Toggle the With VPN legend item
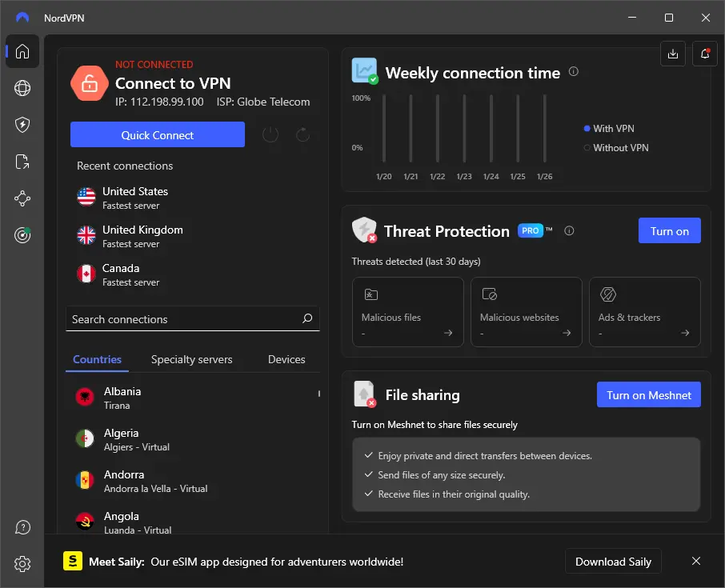This screenshot has height=588, width=725. 609,129
